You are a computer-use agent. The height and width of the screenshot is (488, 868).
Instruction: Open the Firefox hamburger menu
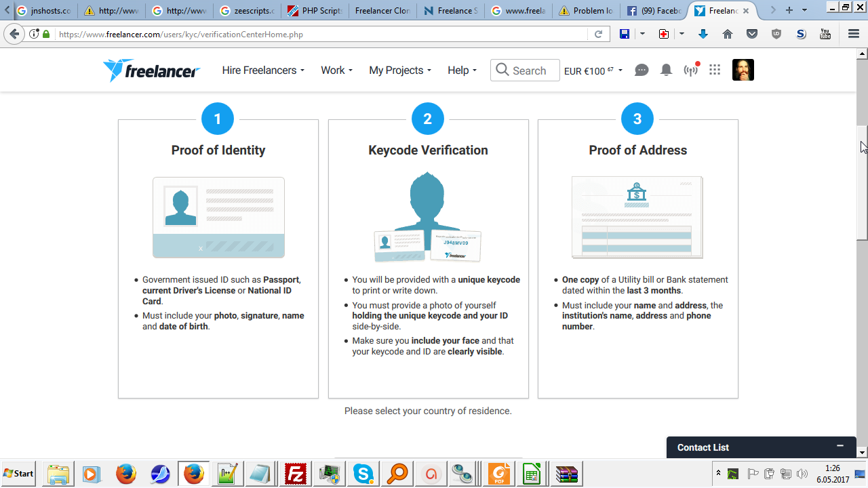tap(854, 34)
